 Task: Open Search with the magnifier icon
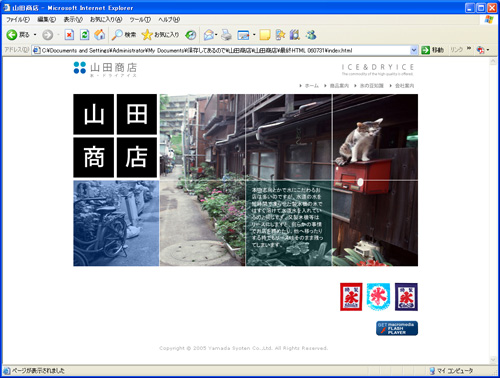click(x=124, y=35)
